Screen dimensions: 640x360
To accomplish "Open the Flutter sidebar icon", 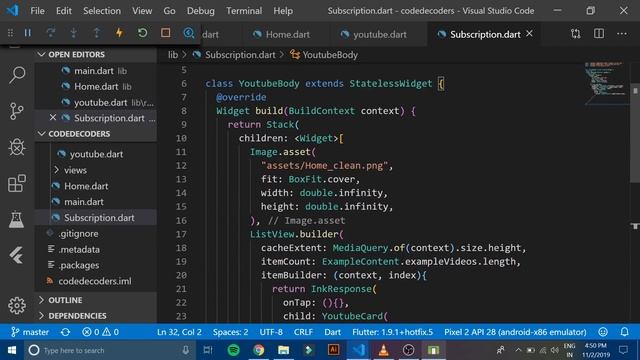I will tap(17, 256).
